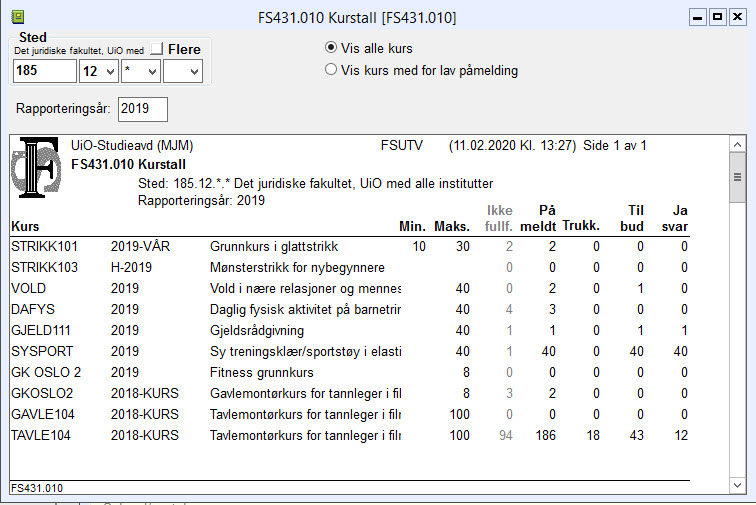756x505 pixels.
Task: Click the H-2019 term cell
Action: [x=131, y=267]
